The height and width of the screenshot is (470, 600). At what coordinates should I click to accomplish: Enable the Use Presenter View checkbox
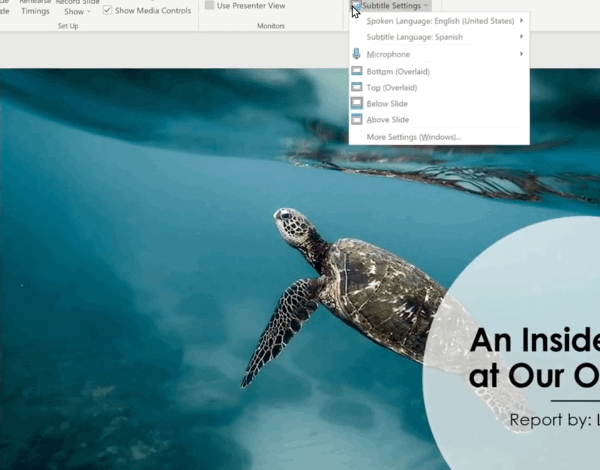(x=209, y=5)
